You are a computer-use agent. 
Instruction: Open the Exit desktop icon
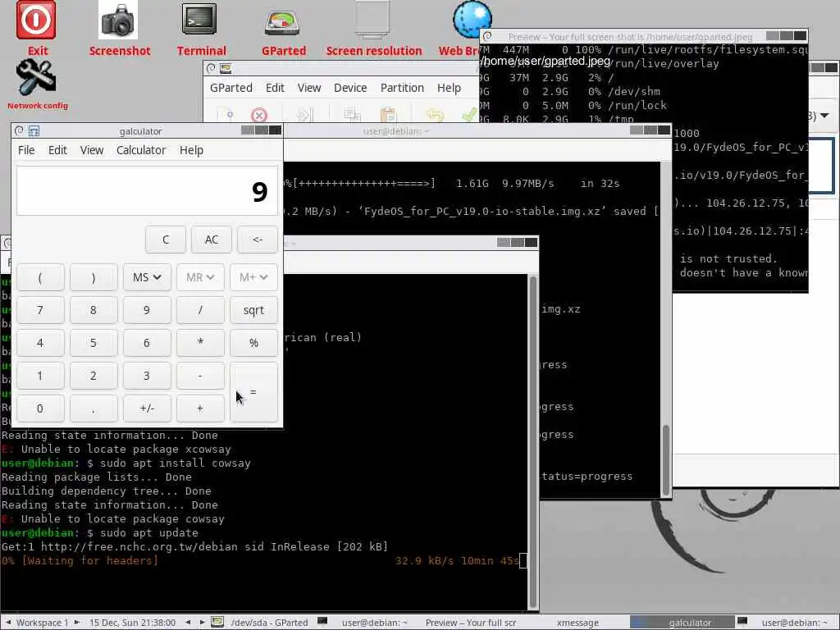(x=36, y=21)
